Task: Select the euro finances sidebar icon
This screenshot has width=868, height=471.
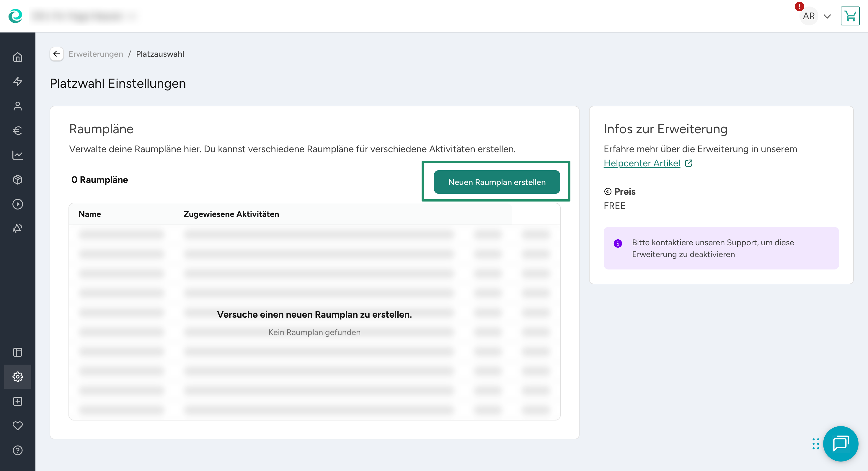Action: (17, 131)
